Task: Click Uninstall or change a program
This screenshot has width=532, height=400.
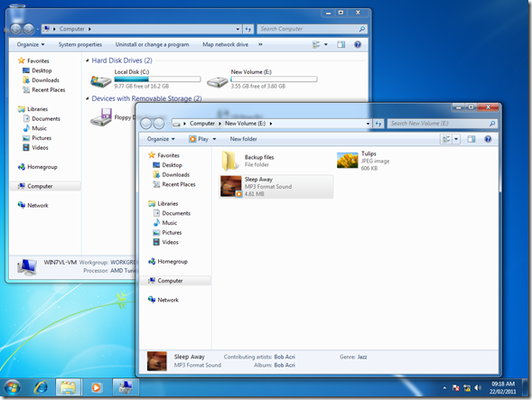Action: [152, 44]
